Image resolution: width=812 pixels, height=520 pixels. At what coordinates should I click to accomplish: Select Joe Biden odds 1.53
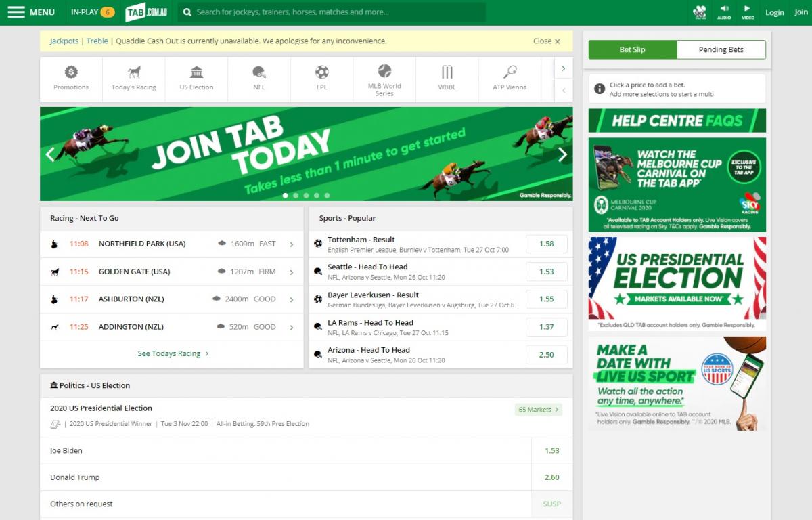(552, 450)
